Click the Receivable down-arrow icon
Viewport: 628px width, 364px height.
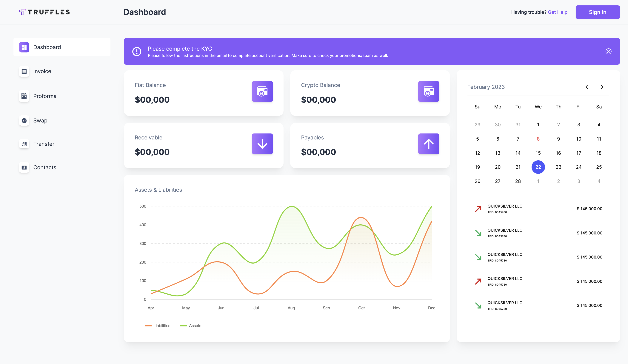tap(262, 144)
